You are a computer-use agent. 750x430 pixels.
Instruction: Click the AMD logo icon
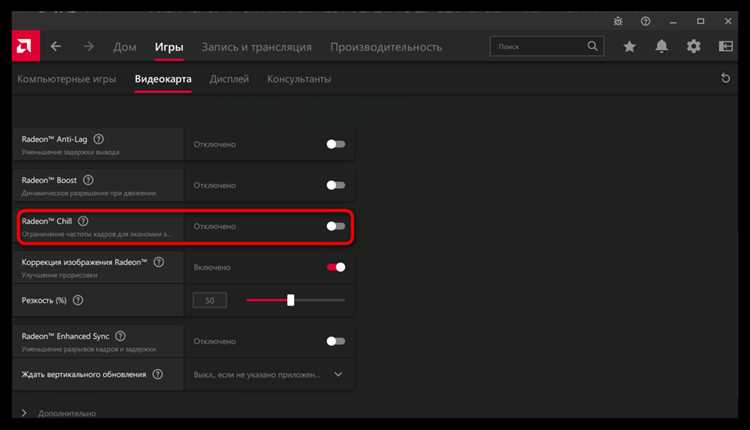coord(26,46)
